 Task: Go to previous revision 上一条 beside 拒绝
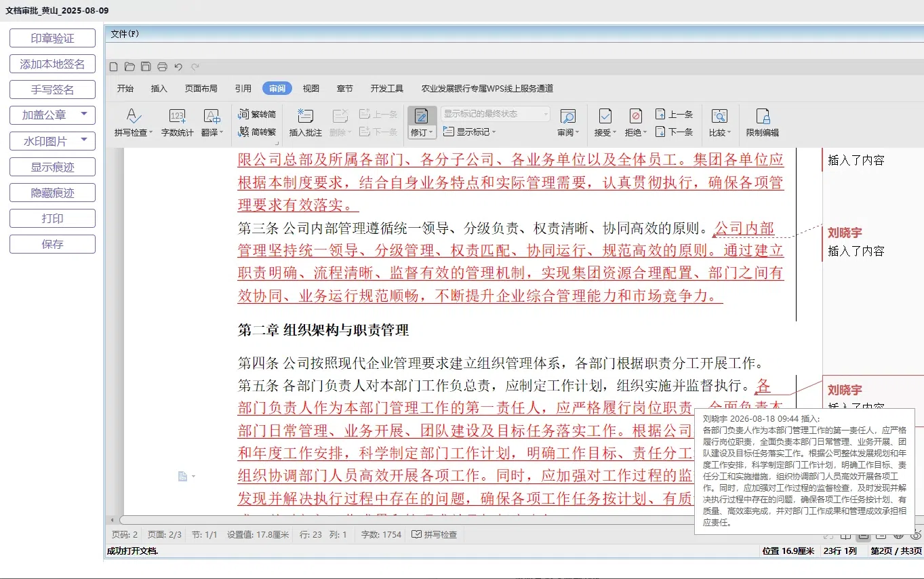coord(674,115)
